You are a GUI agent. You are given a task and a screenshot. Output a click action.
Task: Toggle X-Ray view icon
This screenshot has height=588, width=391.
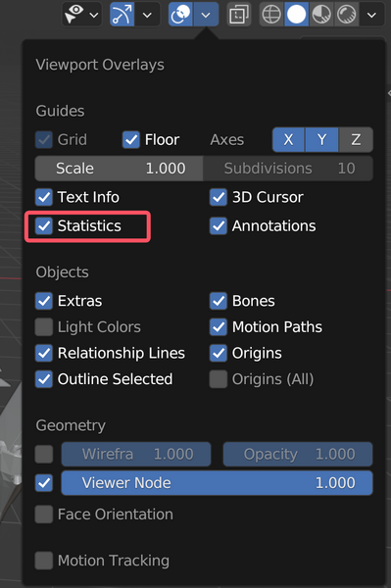coord(239,15)
